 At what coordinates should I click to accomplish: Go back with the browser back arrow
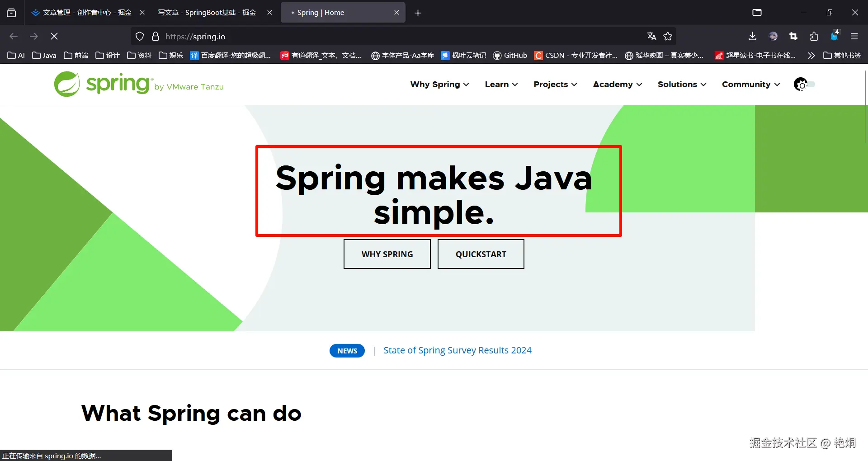tap(14, 36)
